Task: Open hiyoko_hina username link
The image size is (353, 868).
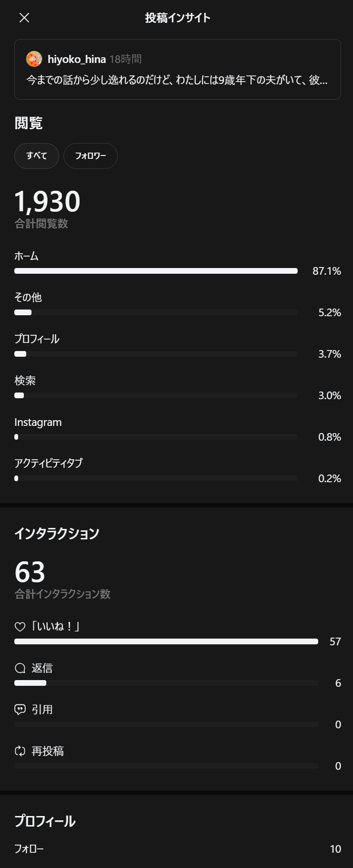Action: [77, 59]
